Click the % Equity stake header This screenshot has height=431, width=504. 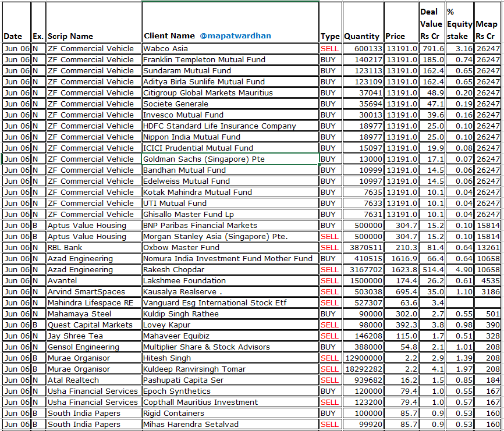coord(460,22)
